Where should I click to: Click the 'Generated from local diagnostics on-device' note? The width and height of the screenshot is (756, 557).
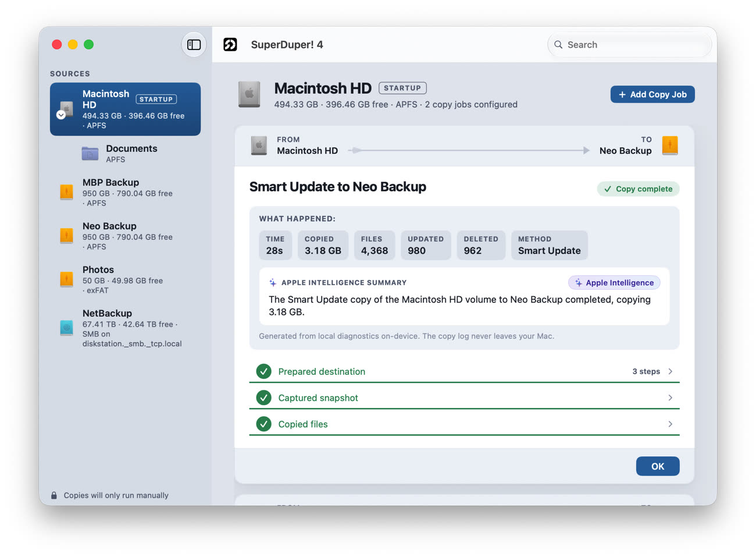(x=406, y=336)
